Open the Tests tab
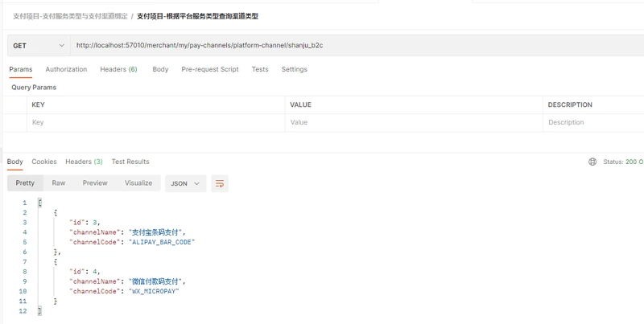This screenshot has width=644, height=324. (260, 69)
